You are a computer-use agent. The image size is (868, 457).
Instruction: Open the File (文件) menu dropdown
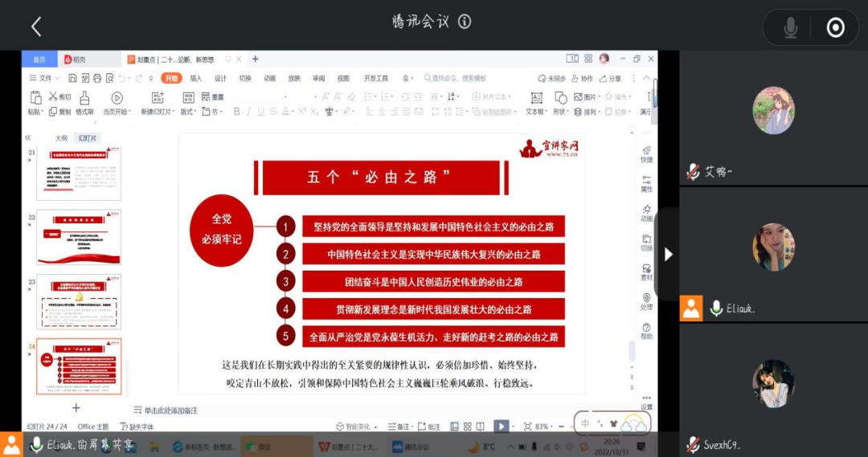coord(45,78)
